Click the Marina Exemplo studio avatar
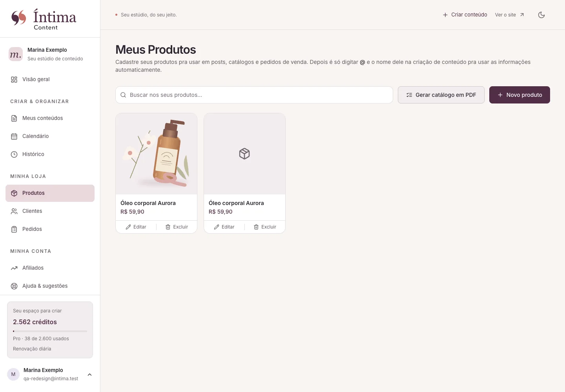This screenshot has height=392, width=565. pos(16,54)
